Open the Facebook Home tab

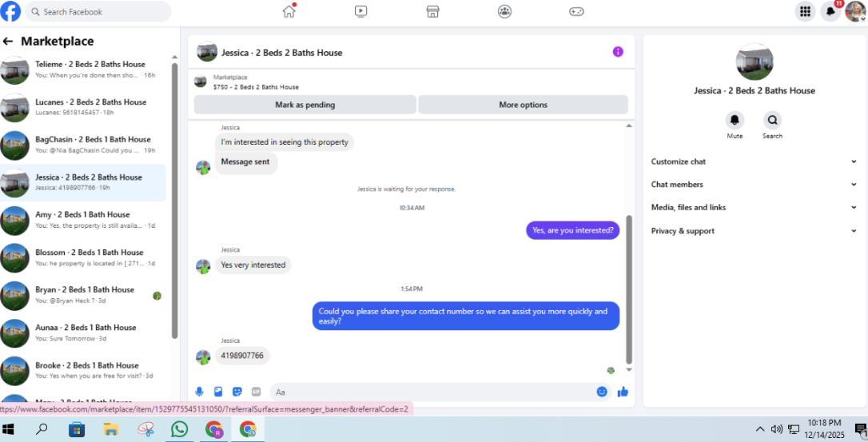tap(289, 11)
